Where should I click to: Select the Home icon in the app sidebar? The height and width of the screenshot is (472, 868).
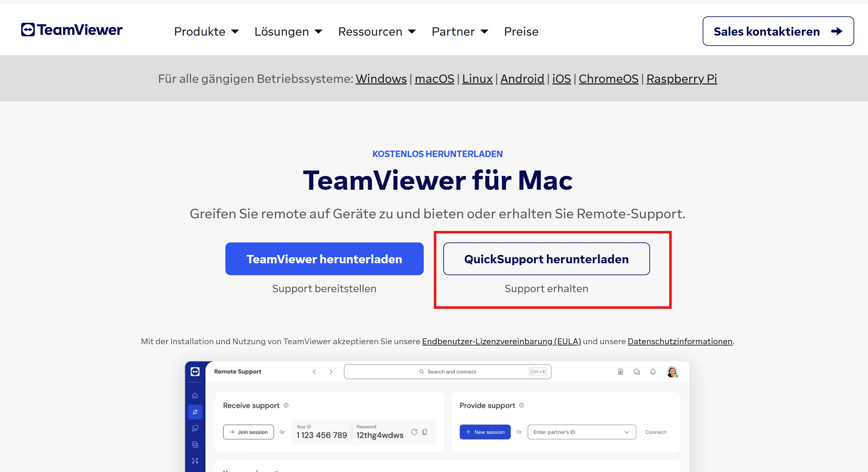coord(195,396)
